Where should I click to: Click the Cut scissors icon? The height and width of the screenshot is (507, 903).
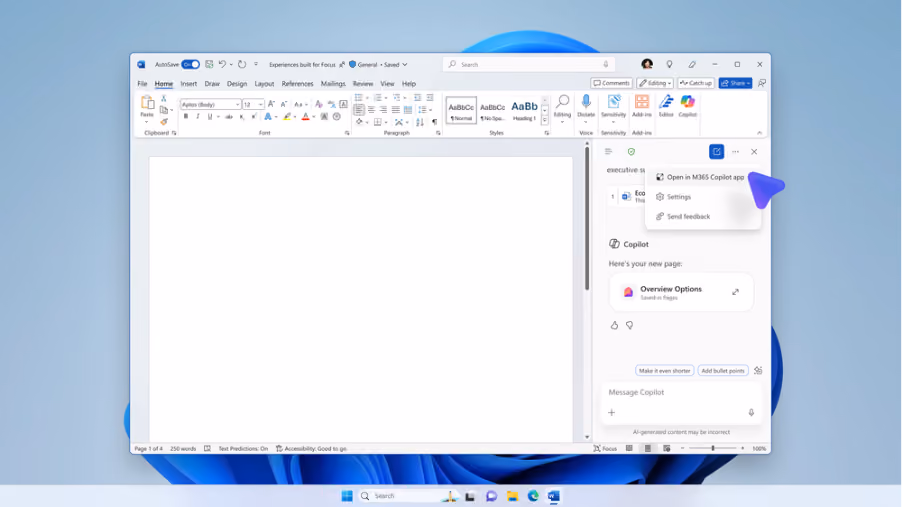pos(164,99)
